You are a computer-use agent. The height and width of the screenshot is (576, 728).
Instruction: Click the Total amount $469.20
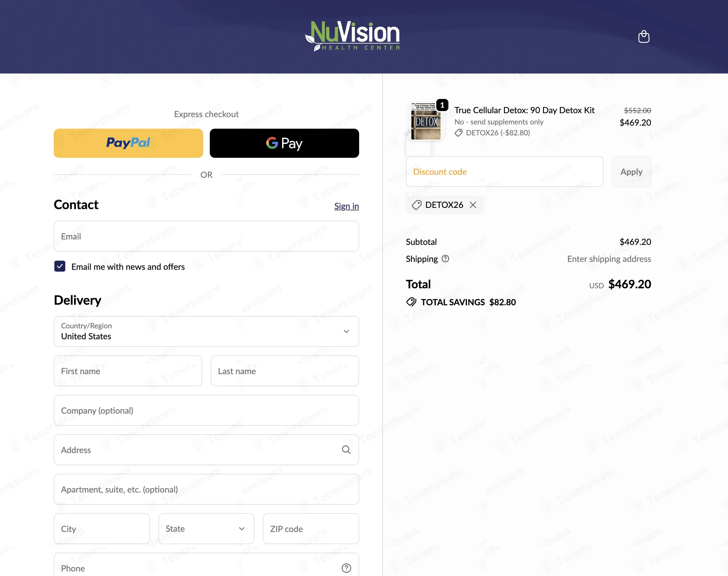[630, 284]
